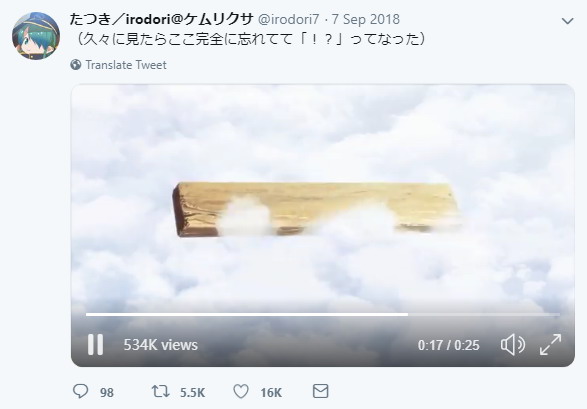
Task: Open the 7 Sep 2018 timestamp link
Action: tap(366, 19)
